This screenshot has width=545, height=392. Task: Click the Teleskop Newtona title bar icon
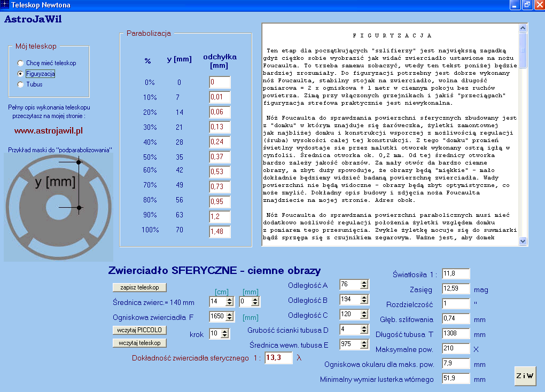click(x=5, y=5)
